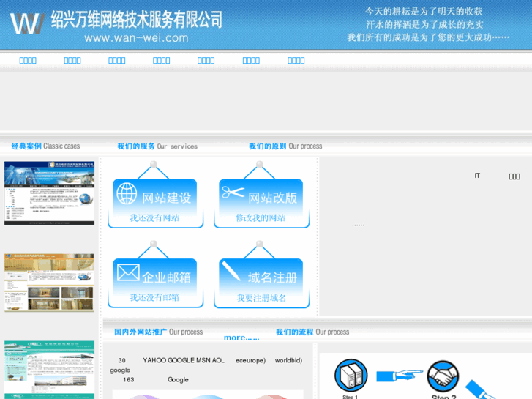This screenshot has height=399, width=532.
Task: Click the pointing hand arrow between steps
Action: (400, 376)
